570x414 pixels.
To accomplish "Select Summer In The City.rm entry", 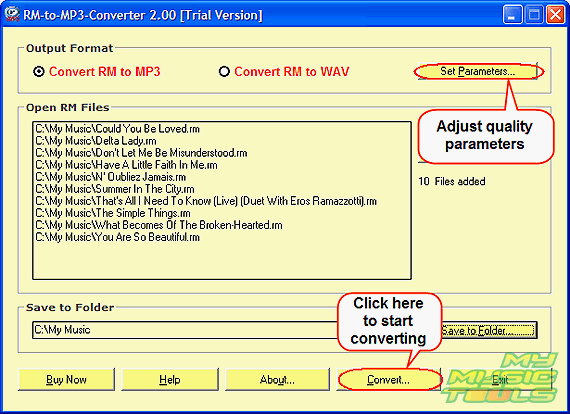I will click(115, 189).
